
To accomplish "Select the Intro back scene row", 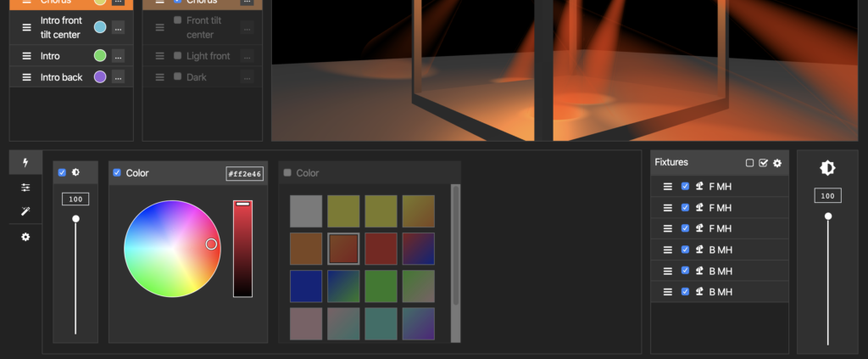I will [x=71, y=77].
